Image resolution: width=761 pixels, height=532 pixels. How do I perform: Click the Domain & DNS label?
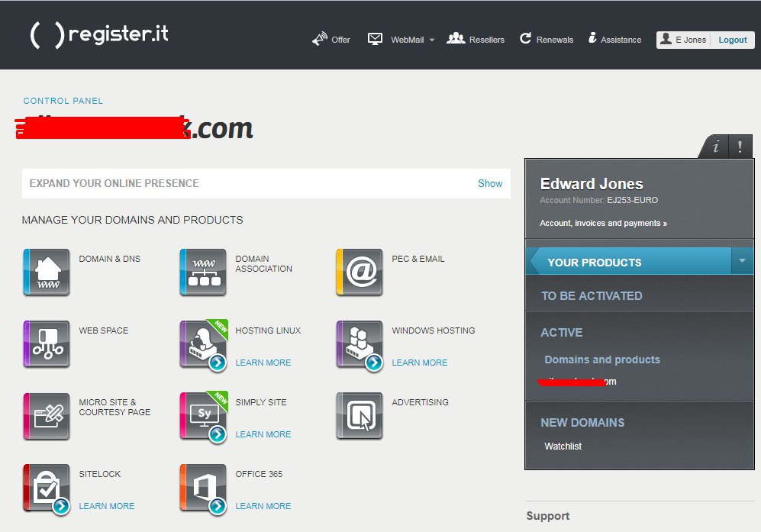[110, 259]
